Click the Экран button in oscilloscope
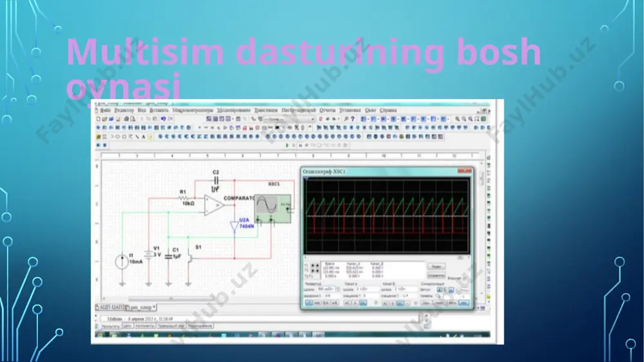The image size is (644, 362). pos(437,266)
